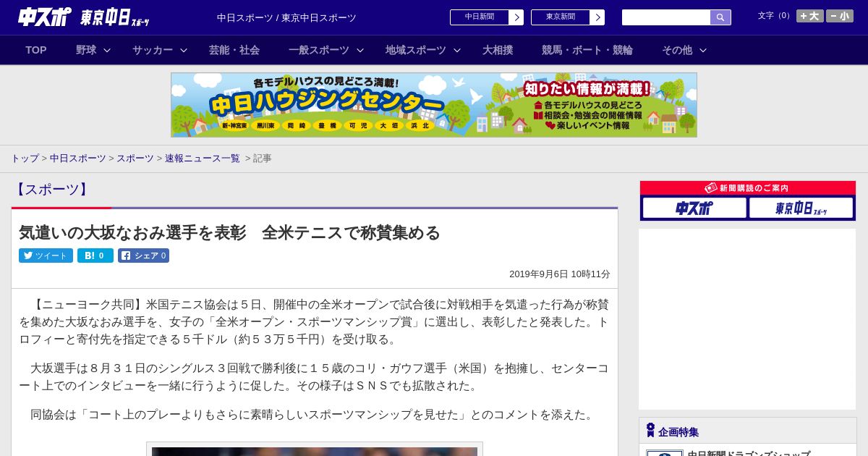Screen dimensions: 868x456
Task: Click the article headline about 大坂なおみ
Action: (x=230, y=232)
